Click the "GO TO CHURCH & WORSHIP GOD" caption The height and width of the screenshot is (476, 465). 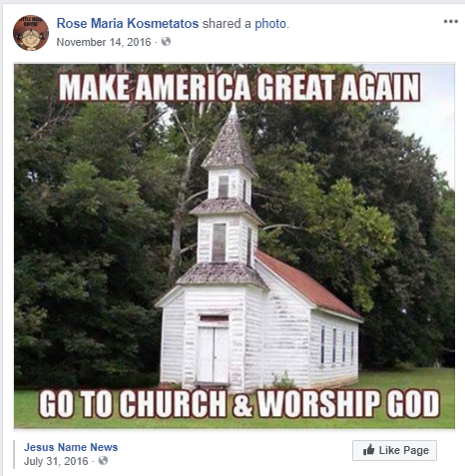point(239,403)
